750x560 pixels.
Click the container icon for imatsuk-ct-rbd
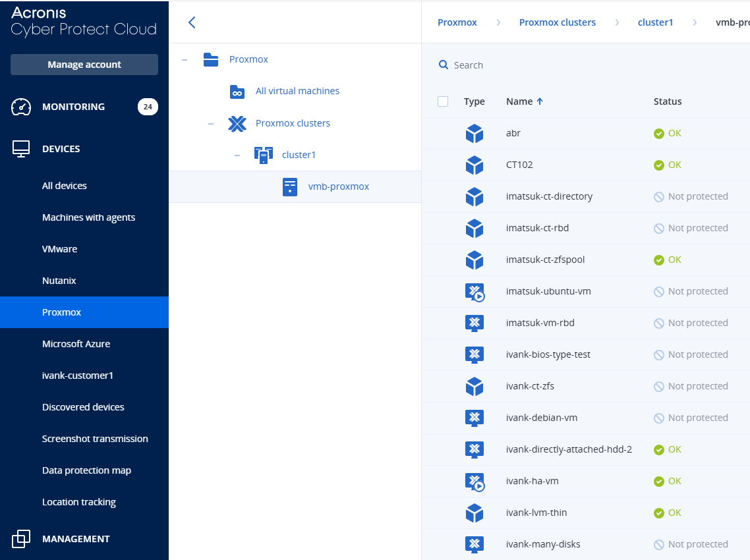point(475,228)
